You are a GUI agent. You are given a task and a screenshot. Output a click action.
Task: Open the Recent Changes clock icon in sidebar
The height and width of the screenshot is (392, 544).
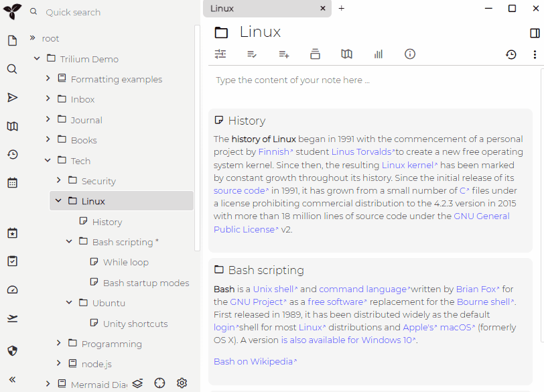click(12, 154)
